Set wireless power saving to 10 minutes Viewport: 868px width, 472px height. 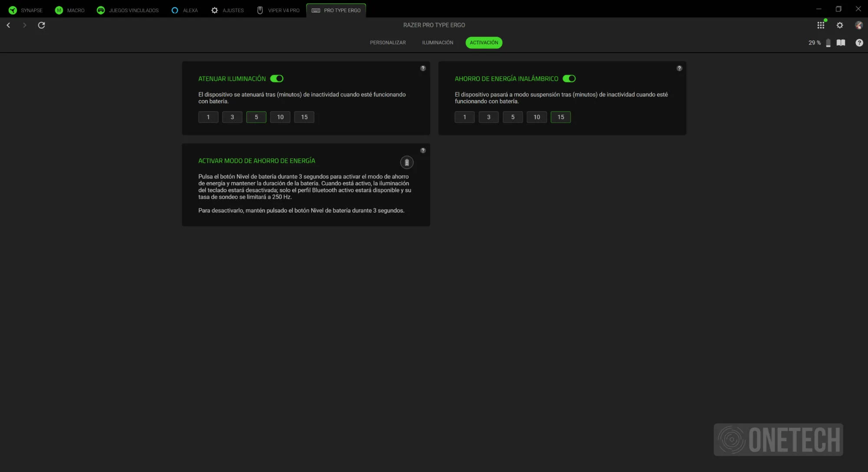click(537, 117)
